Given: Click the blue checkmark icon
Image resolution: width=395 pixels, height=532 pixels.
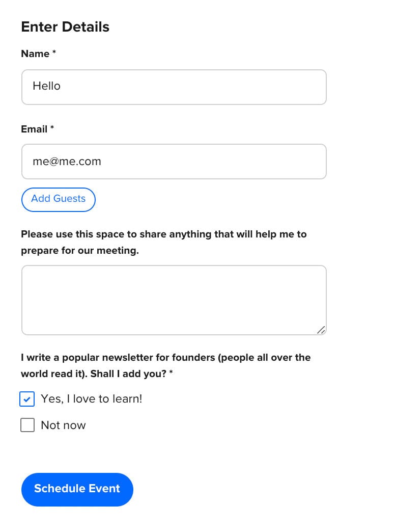Looking at the screenshot, I should click(x=27, y=399).
